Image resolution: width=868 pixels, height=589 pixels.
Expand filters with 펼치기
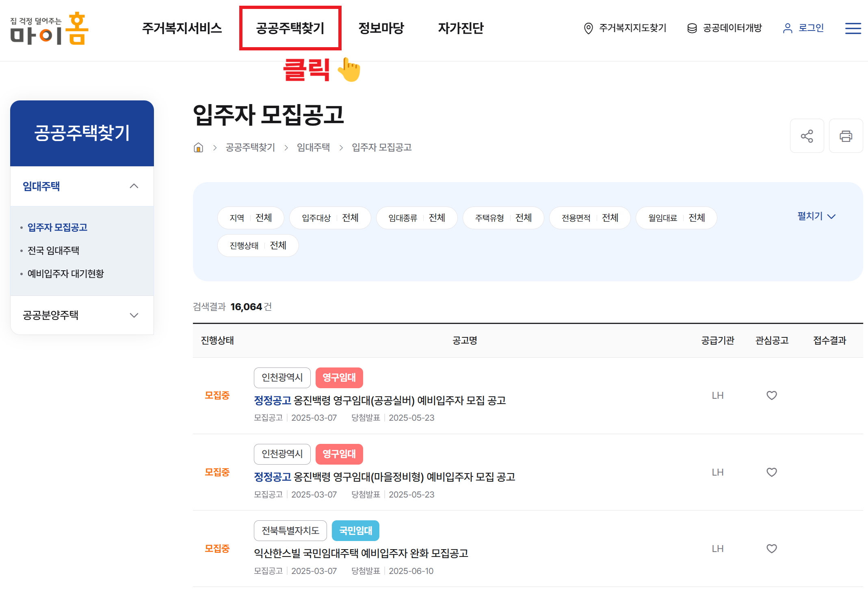click(816, 216)
